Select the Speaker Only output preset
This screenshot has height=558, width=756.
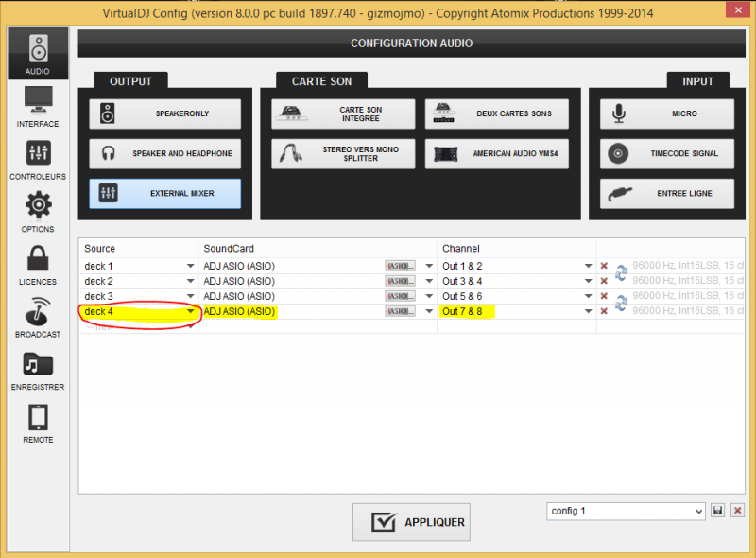164,113
